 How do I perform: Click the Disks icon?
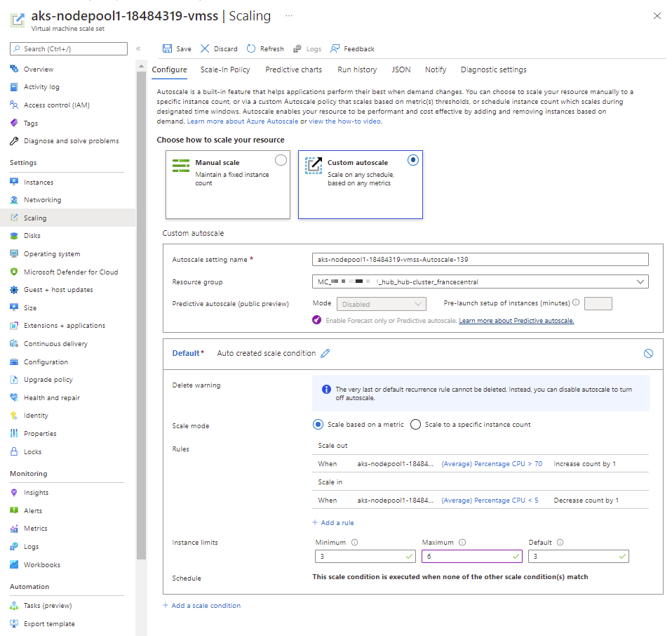pyautogui.click(x=14, y=235)
